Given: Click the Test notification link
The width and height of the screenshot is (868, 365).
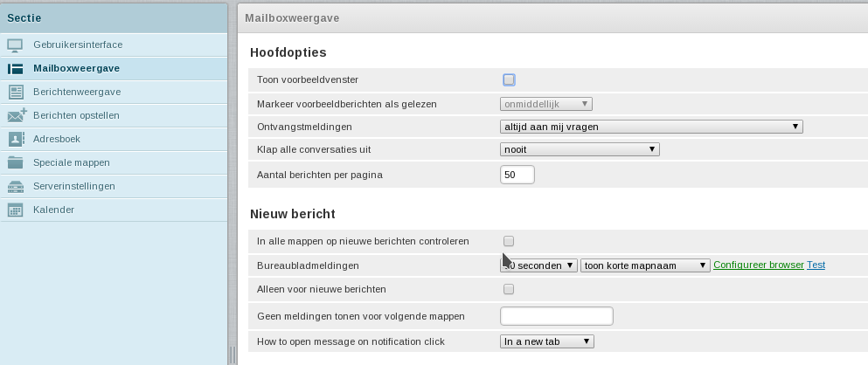Looking at the screenshot, I should click(816, 265).
